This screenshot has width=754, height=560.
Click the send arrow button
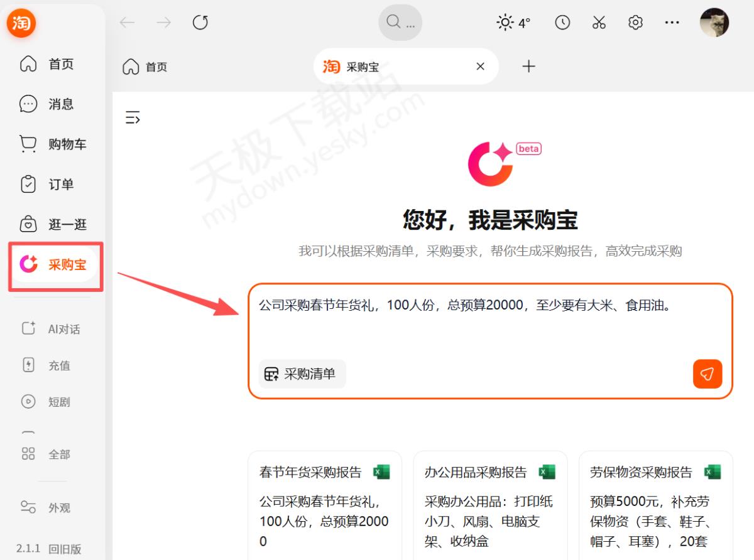click(x=708, y=374)
